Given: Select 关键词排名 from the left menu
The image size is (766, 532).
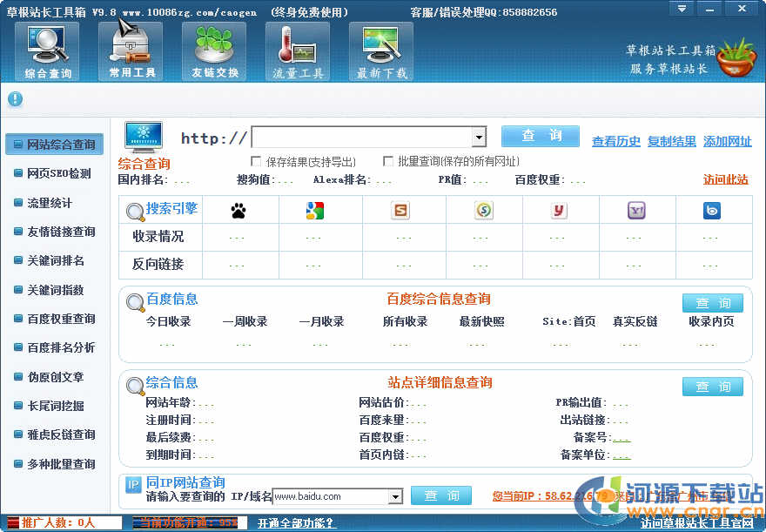Looking at the screenshot, I should [54, 261].
